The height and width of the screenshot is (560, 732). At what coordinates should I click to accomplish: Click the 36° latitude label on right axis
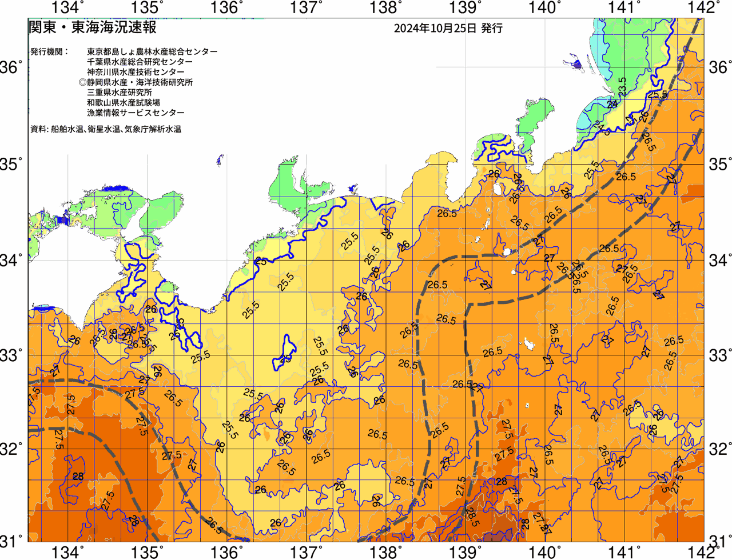(x=720, y=67)
